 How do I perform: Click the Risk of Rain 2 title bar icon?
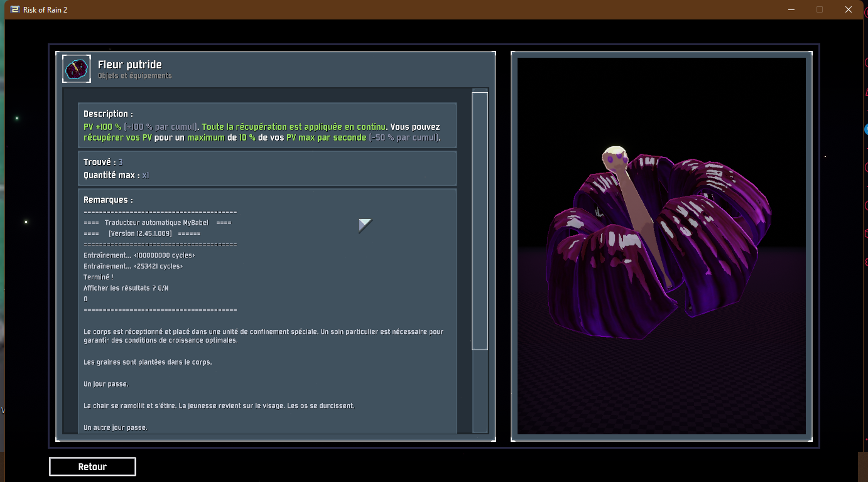[x=15, y=9]
